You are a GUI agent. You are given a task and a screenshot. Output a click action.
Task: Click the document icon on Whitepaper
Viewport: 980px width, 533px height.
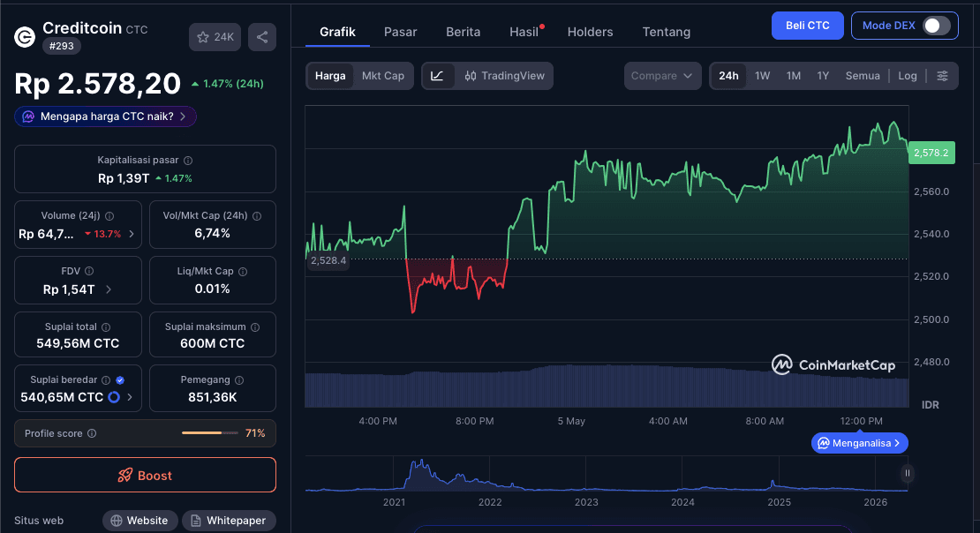(x=196, y=521)
